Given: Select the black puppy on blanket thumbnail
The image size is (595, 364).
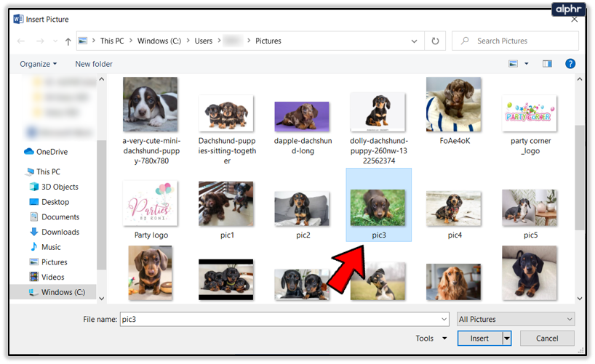Looking at the screenshot, I should tap(530, 273).
